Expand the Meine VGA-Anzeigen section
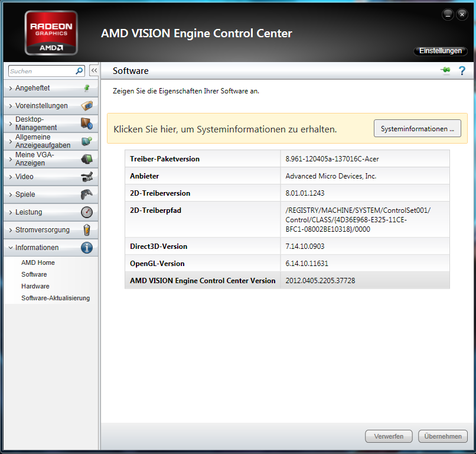The height and width of the screenshot is (454, 476). click(x=51, y=158)
